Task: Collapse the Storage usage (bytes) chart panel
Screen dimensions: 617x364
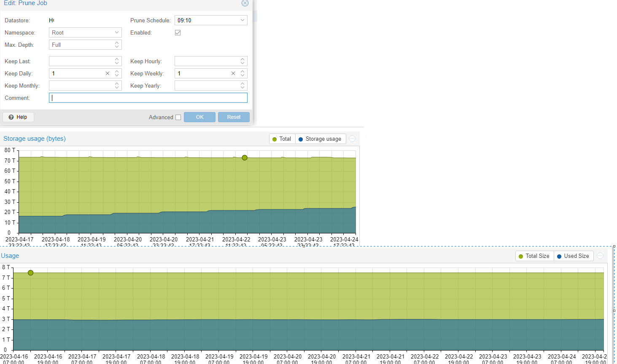Action: tap(352, 139)
